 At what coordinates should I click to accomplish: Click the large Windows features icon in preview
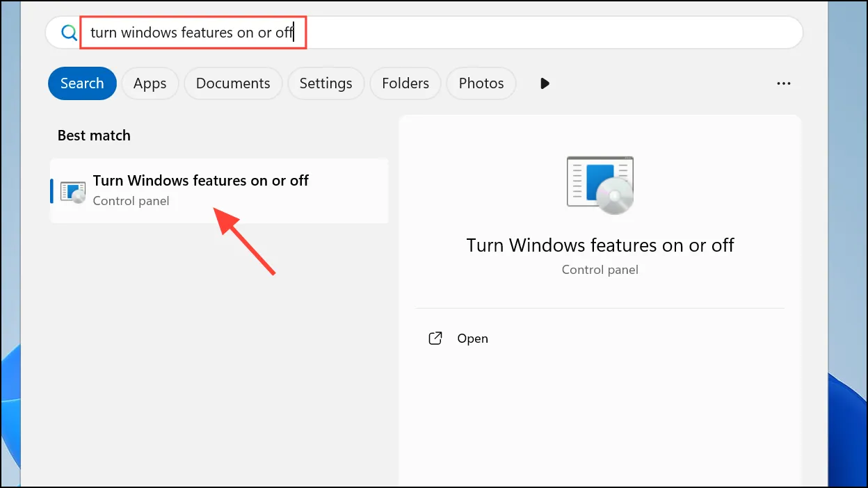point(600,184)
